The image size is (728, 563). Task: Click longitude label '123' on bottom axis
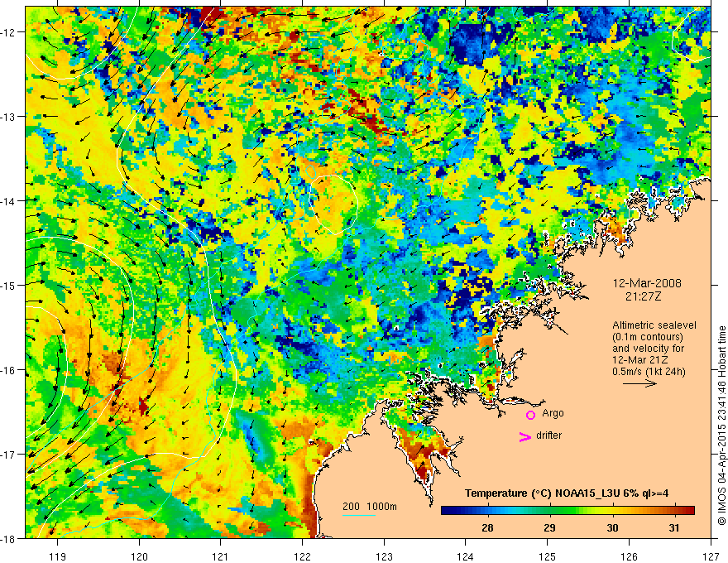(x=384, y=556)
